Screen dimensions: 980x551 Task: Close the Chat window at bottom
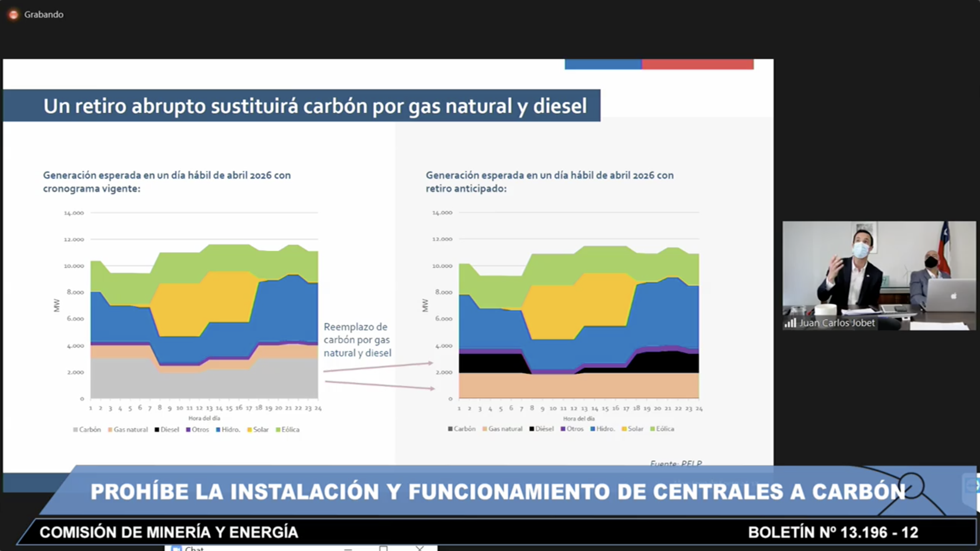(420, 549)
